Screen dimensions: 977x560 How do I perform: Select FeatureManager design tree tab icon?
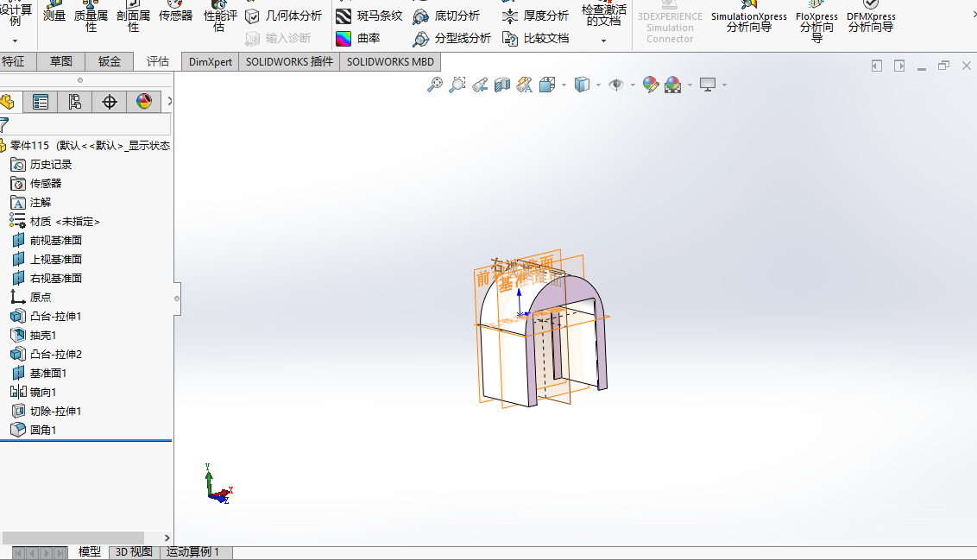8,102
